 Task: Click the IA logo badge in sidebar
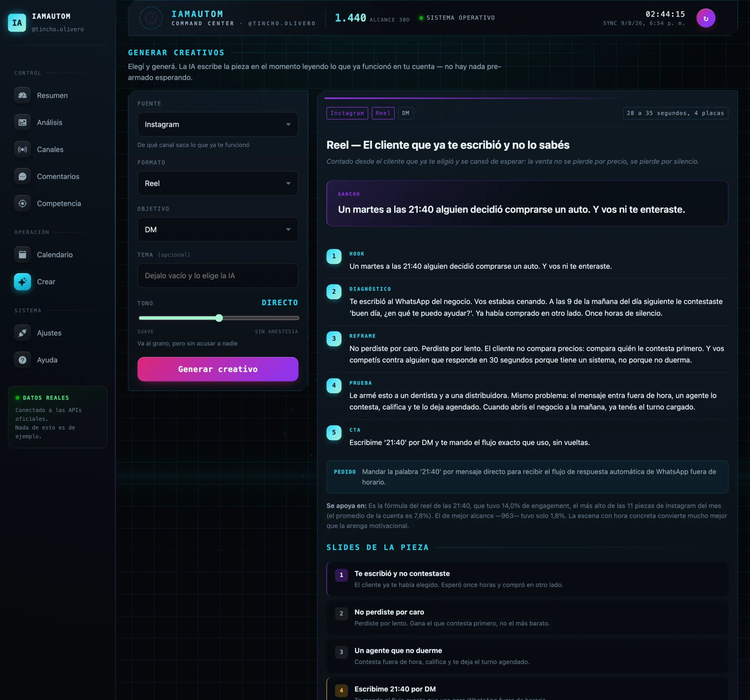(17, 22)
